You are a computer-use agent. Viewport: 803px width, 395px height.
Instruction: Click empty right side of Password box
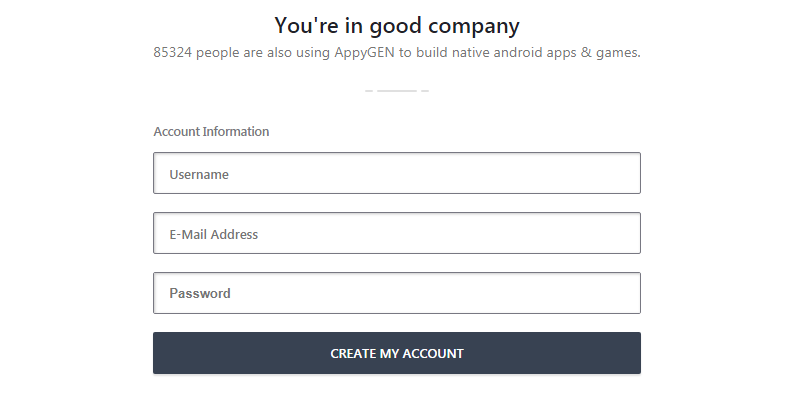tap(512, 293)
